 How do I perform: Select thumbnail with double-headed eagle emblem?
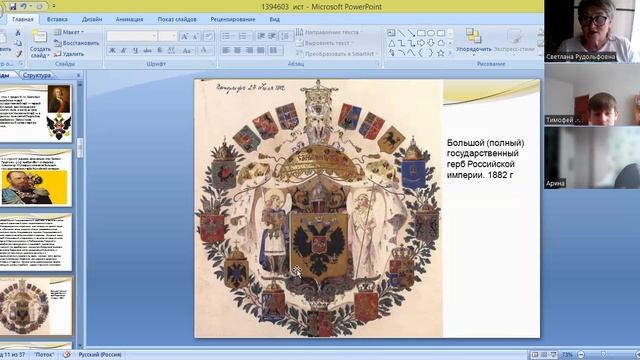pyautogui.click(x=36, y=113)
